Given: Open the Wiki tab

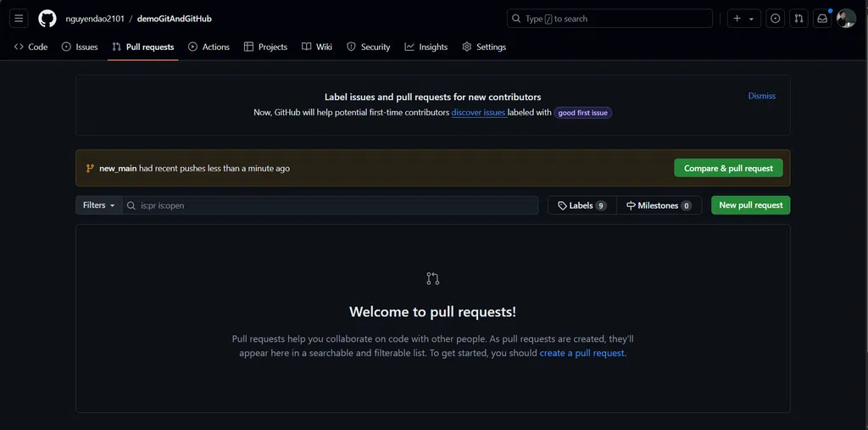Looking at the screenshot, I should (x=317, y=47).
